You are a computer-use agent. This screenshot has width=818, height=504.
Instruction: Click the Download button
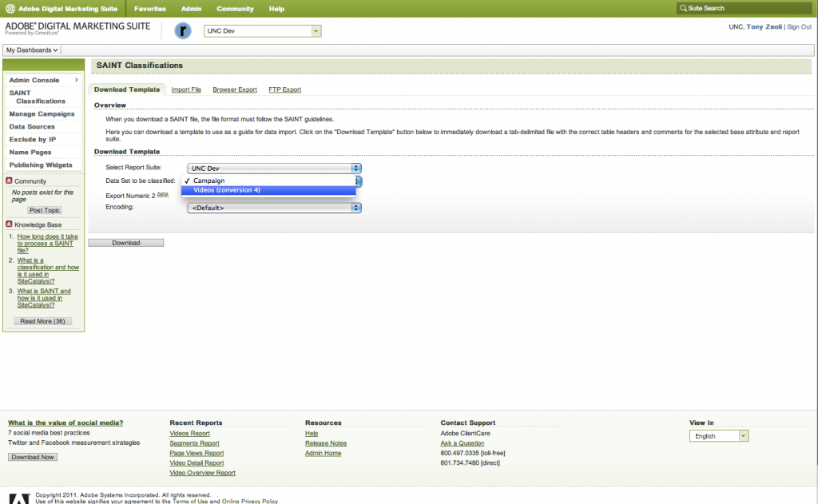[x=125, y=243]
